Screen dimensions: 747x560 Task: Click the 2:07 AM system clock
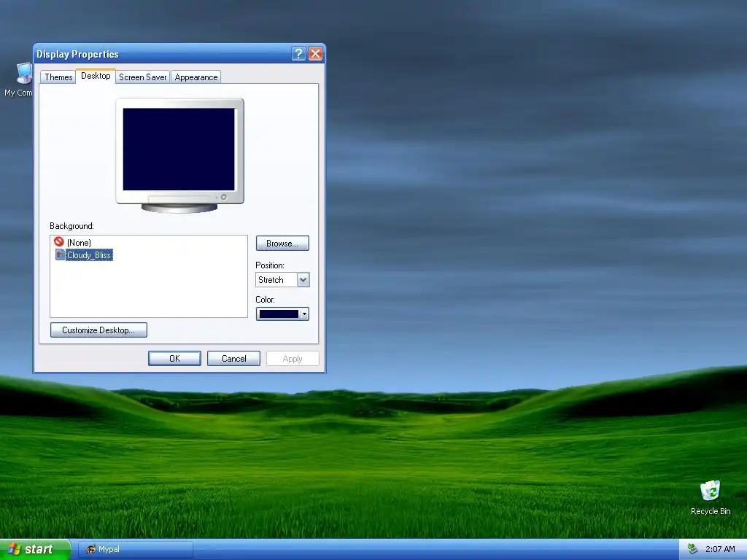[x=720, y=549]
